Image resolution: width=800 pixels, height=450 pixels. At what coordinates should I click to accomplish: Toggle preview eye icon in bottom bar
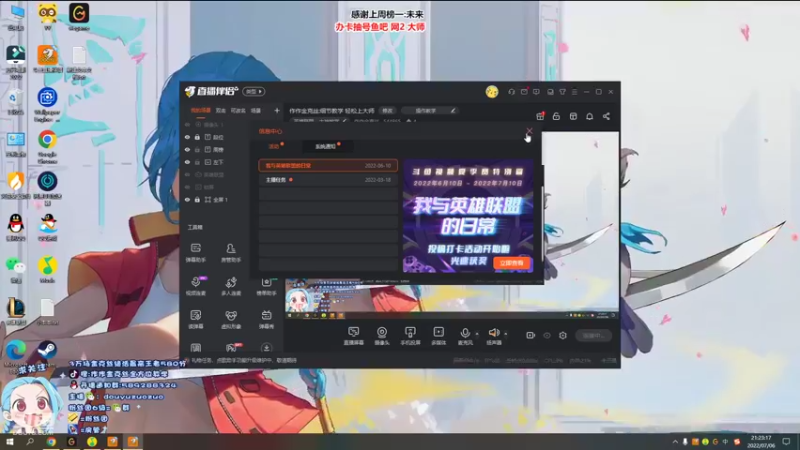tap(547, 335)
